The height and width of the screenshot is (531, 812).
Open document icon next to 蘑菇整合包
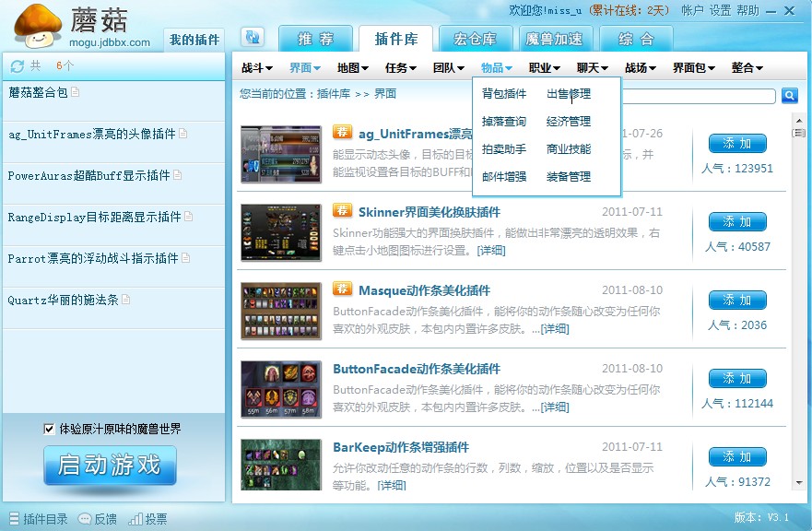click(75, 92)
